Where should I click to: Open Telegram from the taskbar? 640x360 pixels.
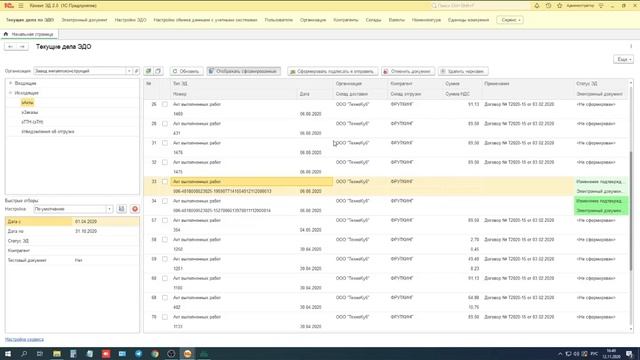click(x=138, y=353)
